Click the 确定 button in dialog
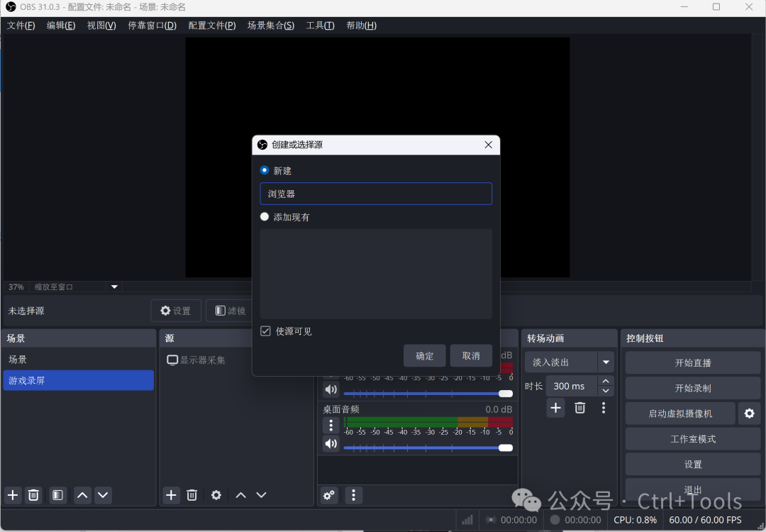This screenshot has width=766, height=532. click(424, 355)
